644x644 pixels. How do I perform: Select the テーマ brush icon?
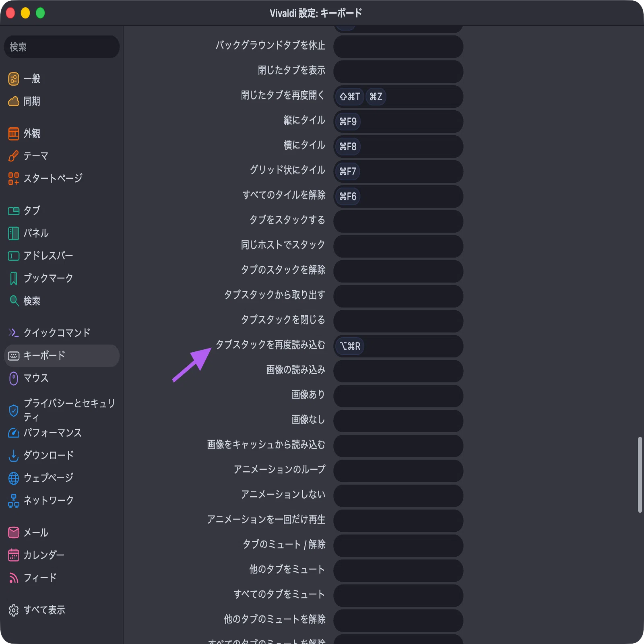coord(14,156)
